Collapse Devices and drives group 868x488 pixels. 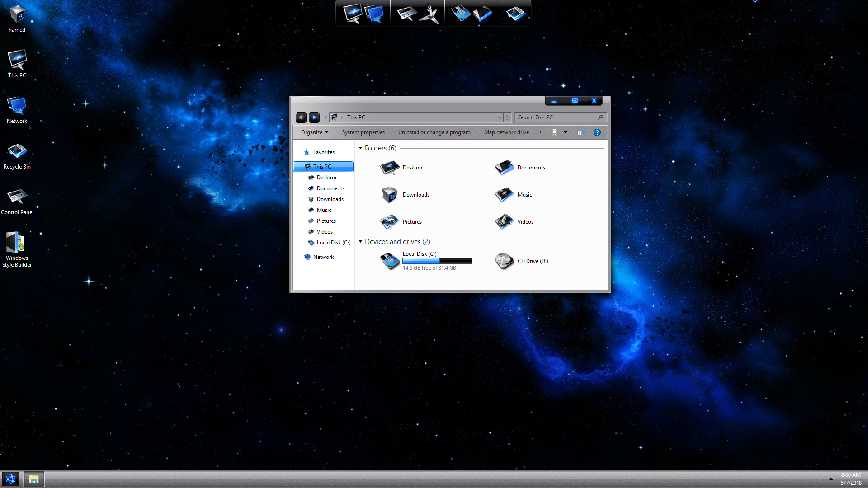pos(360,242)
